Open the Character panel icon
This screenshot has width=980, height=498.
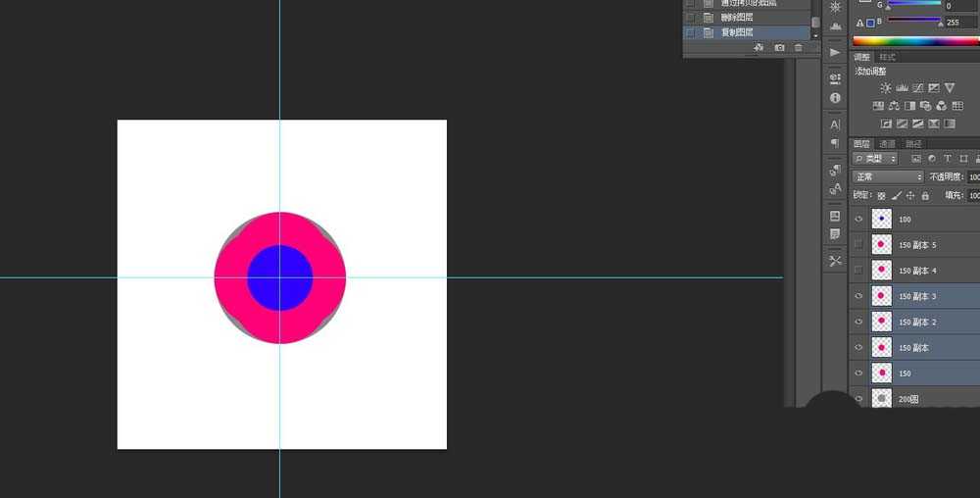[x=835, y=124]
